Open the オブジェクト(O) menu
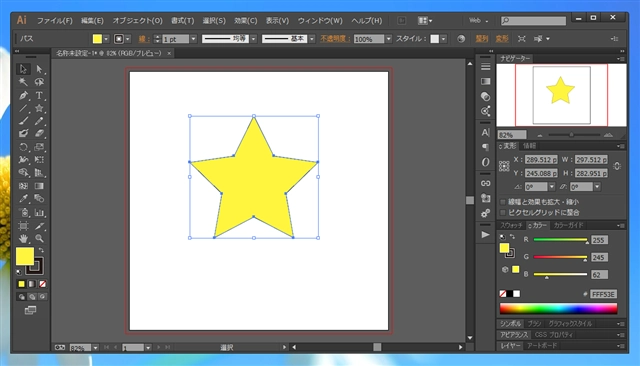Image resolution: width=640 pixels, height=366 pixels. point(138,20)
